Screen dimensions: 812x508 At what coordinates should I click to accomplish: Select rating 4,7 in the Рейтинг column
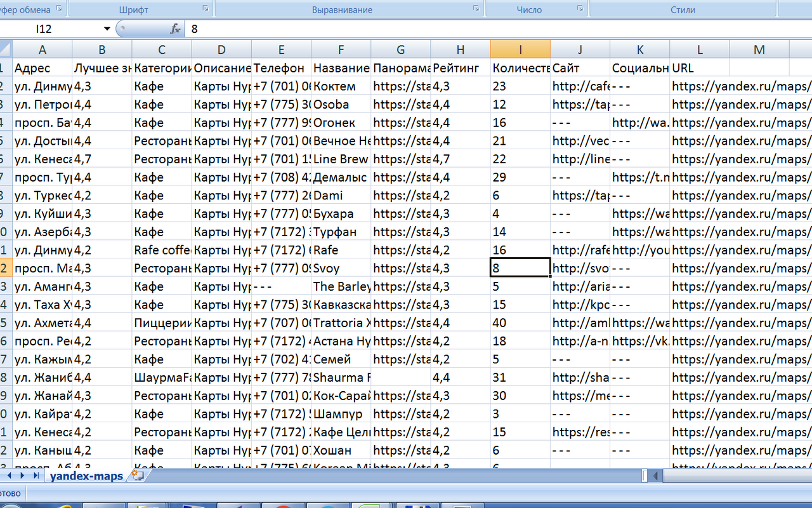click(460, 159)
